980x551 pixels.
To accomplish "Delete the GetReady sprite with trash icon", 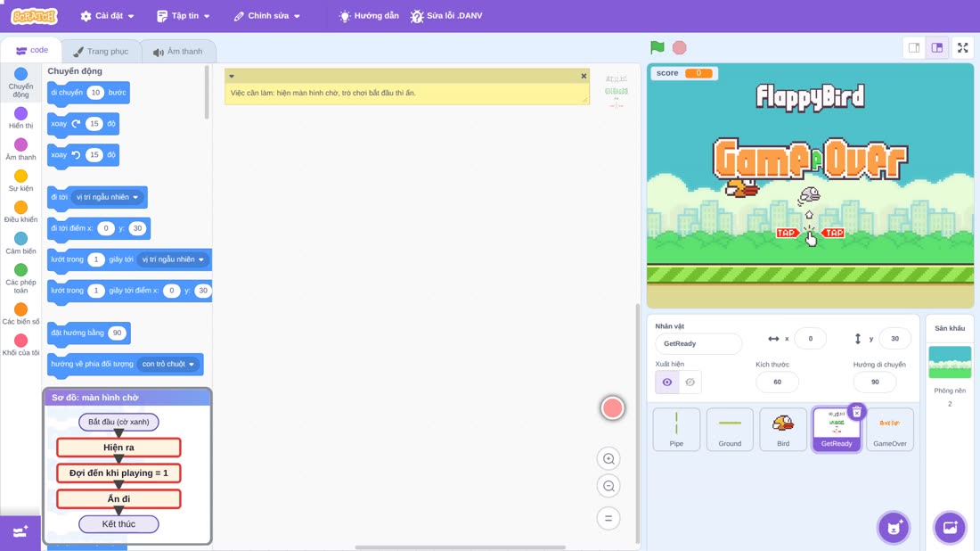I will point(857,412).
